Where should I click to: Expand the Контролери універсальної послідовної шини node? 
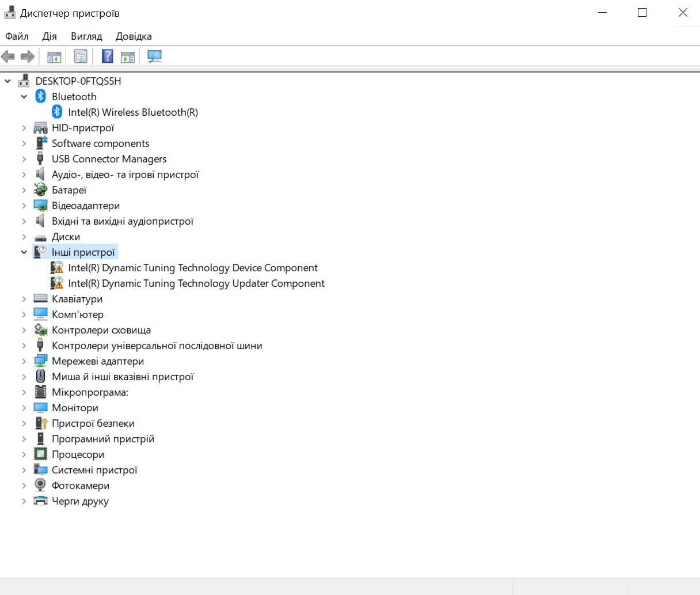[x=24, y=346]
